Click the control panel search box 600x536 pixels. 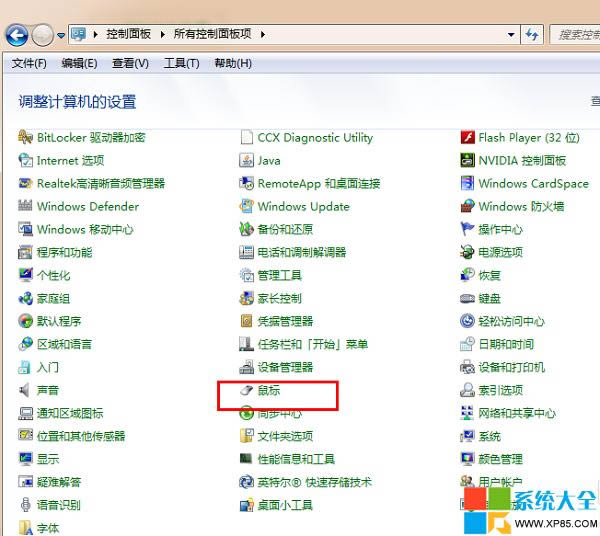tap(575, 35)
